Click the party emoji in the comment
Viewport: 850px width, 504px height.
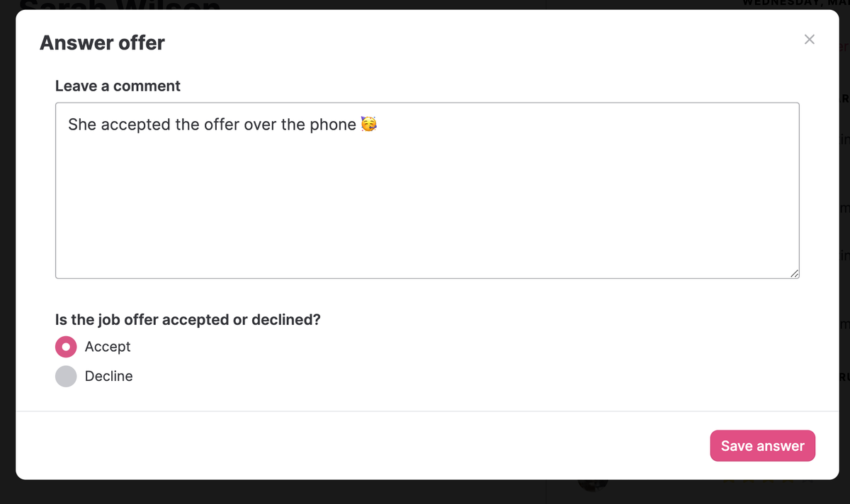(368, 125)
